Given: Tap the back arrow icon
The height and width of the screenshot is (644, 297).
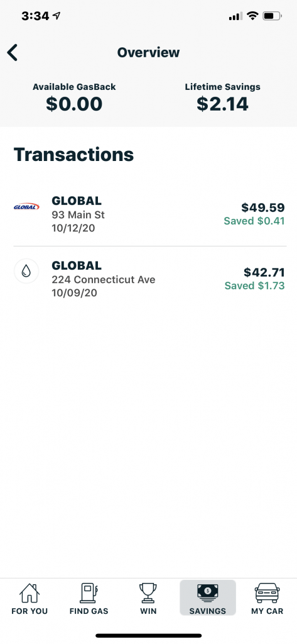Looking at the screenshot, I should (13, 53).
